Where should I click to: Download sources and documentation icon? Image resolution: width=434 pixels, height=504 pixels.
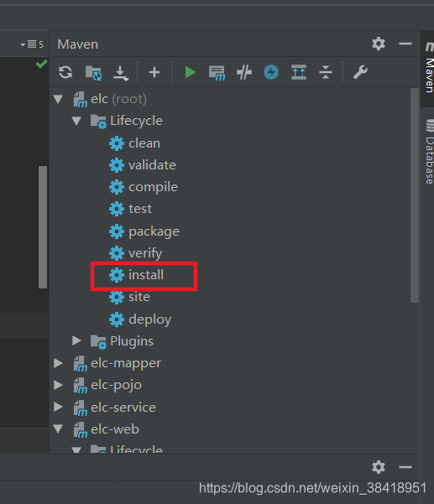pyautogui.click(x=121, y=73)
